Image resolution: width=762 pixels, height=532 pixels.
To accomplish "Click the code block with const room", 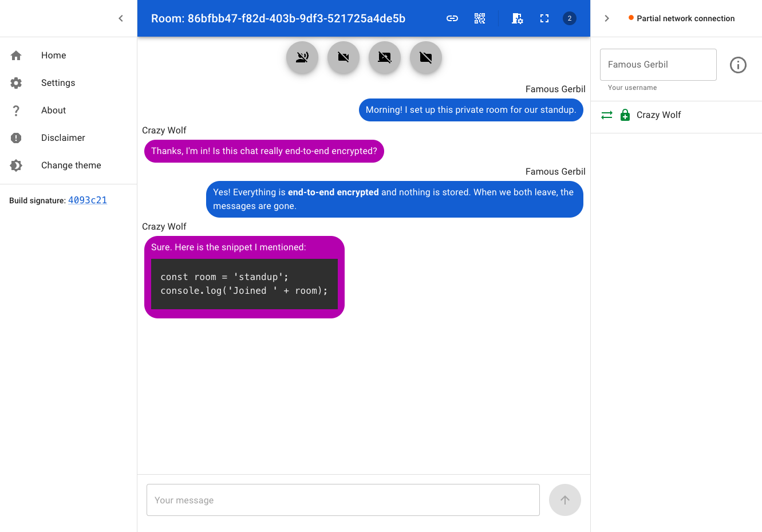I will (244, 284).
